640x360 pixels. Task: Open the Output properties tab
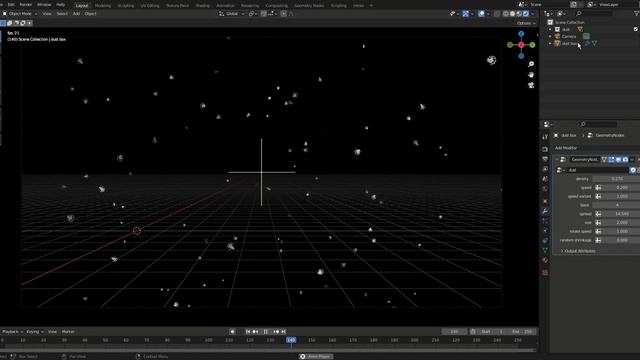(x=545, y=159)
